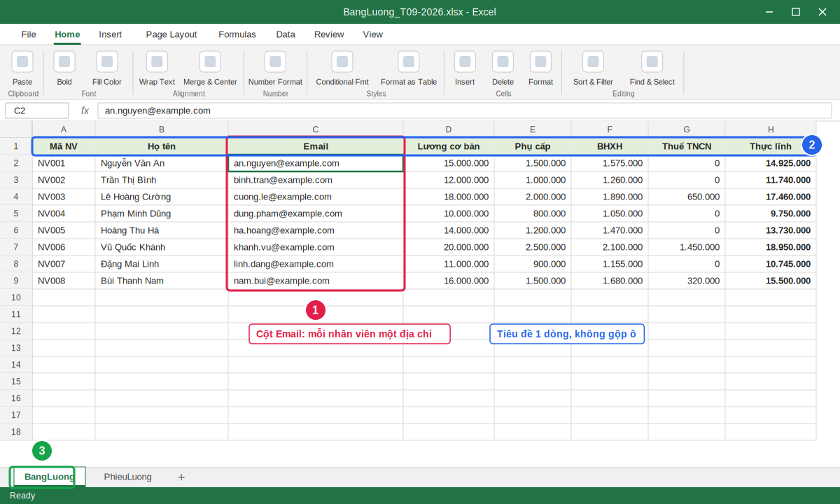Select cell 'Vũ Quốc Khánh'
Image resolution: width=840 pixels, height=504 pixels.
click(162, 247)
